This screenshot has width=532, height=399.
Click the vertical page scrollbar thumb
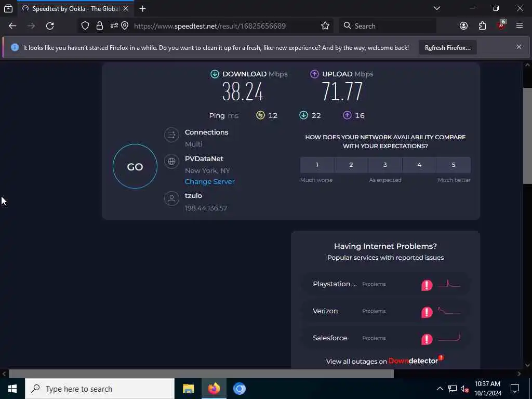click(527, 136)
